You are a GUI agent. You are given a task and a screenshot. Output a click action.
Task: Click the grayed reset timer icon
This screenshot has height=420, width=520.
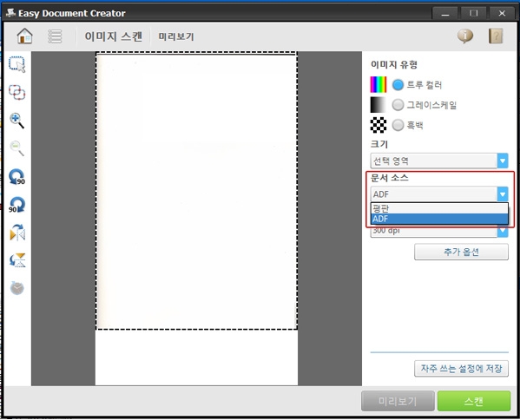[x=16, y=288]
